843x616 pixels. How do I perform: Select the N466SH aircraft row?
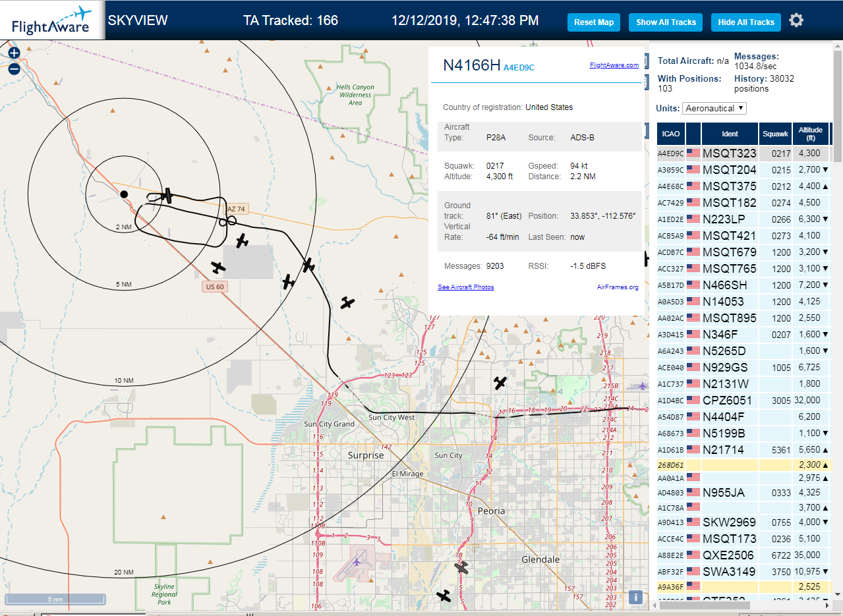(743, 285)
